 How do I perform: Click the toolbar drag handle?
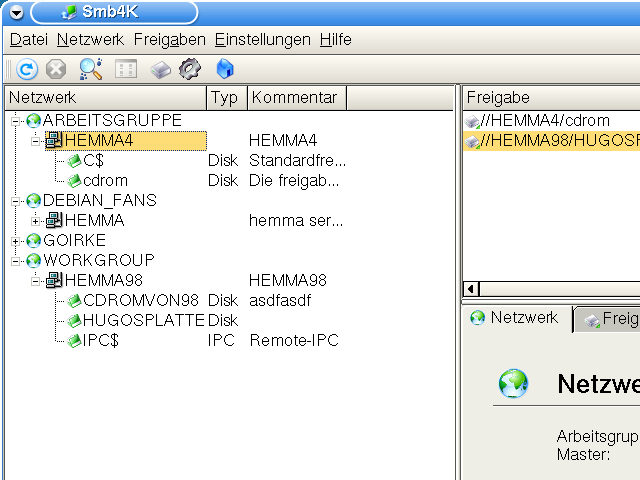click(x=8, y=69)
